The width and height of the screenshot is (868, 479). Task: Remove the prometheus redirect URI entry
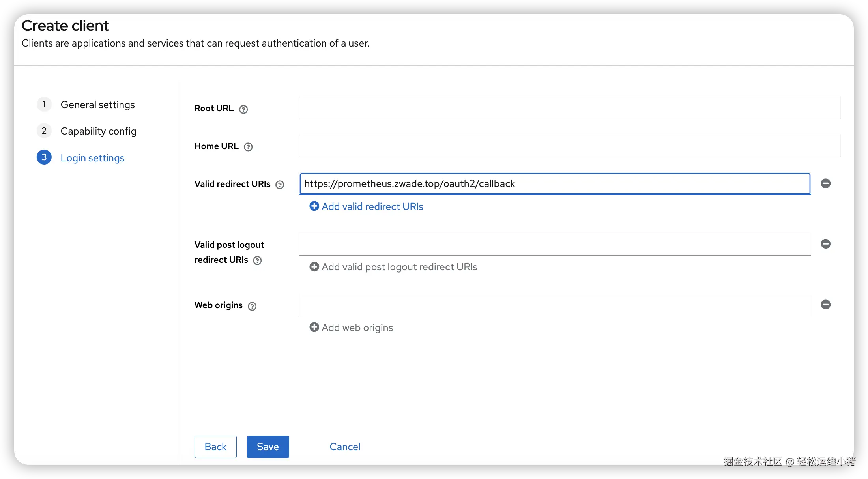[x=825, y=183]
